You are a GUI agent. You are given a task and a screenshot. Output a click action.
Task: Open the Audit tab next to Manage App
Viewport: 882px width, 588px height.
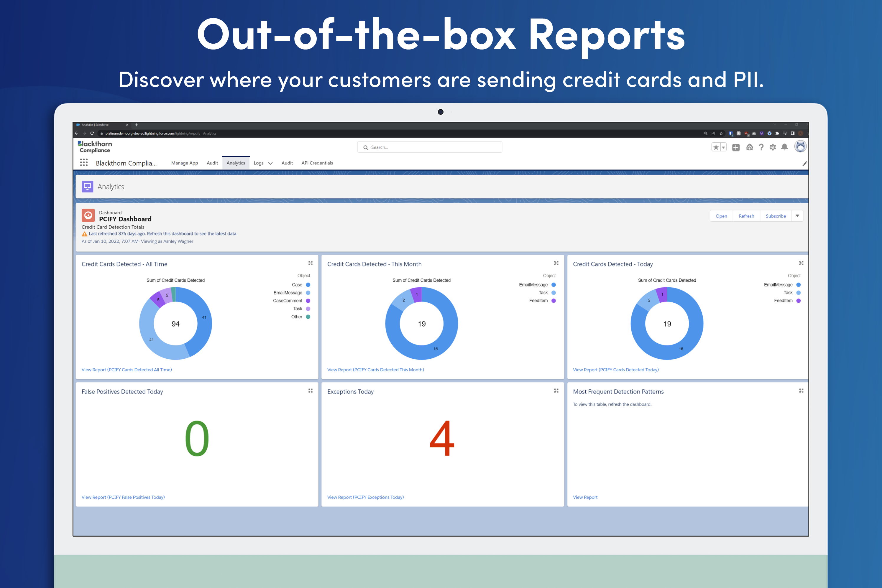[x=212, y=163]
